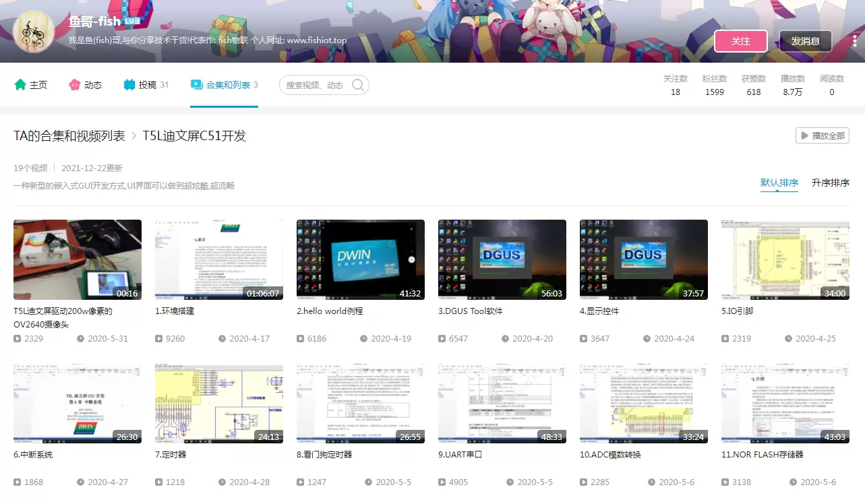Open the 主页 tab
The width and height of the screenshot is (865, 504).
tap(31, 85)
